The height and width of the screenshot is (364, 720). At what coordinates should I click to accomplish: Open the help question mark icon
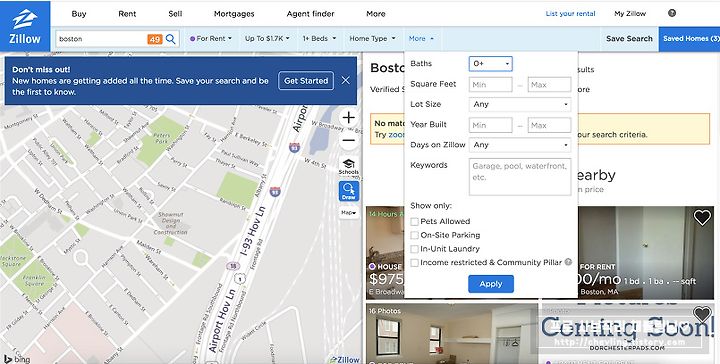[x=672, y=13]
